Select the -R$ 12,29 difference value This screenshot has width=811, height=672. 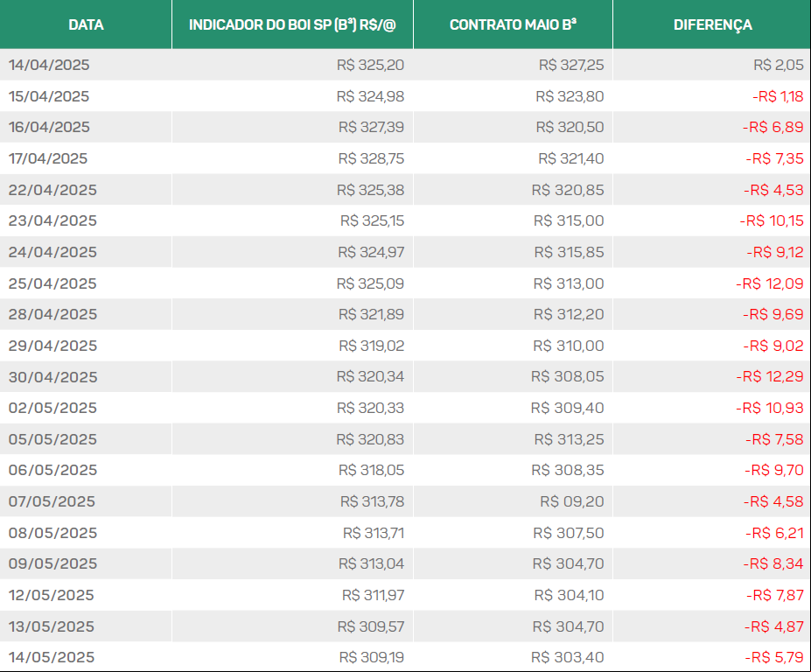click(x=770, y=376)
